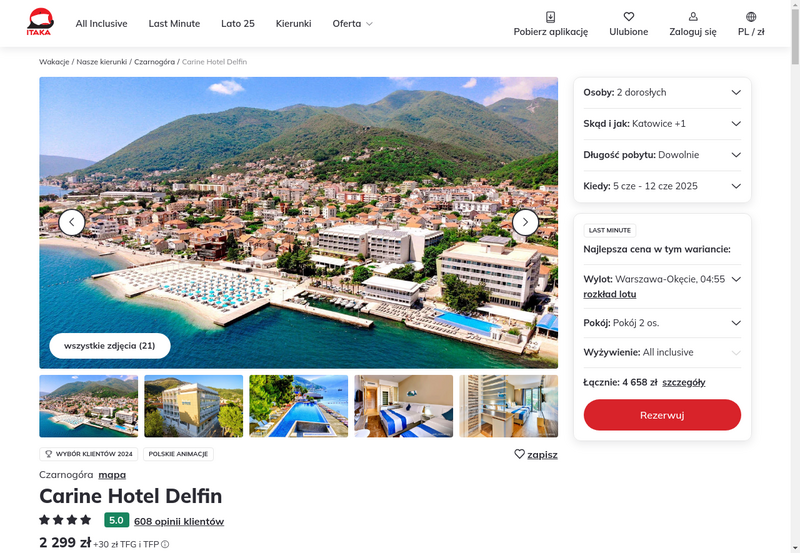Viewport: 800px width, 553px height.
Task: Click the Zaloguj się user icon
Action: [x=693, y=17]
